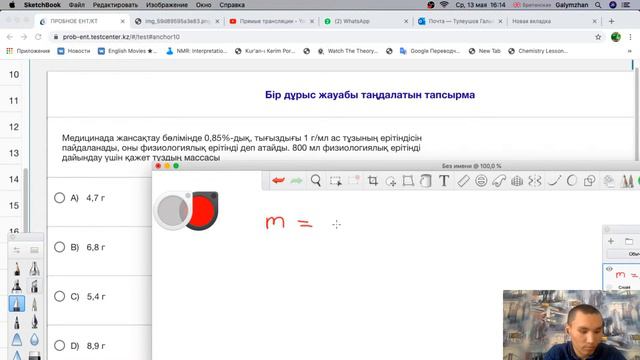Click the grey brush size puck

[x=173, y=211]
